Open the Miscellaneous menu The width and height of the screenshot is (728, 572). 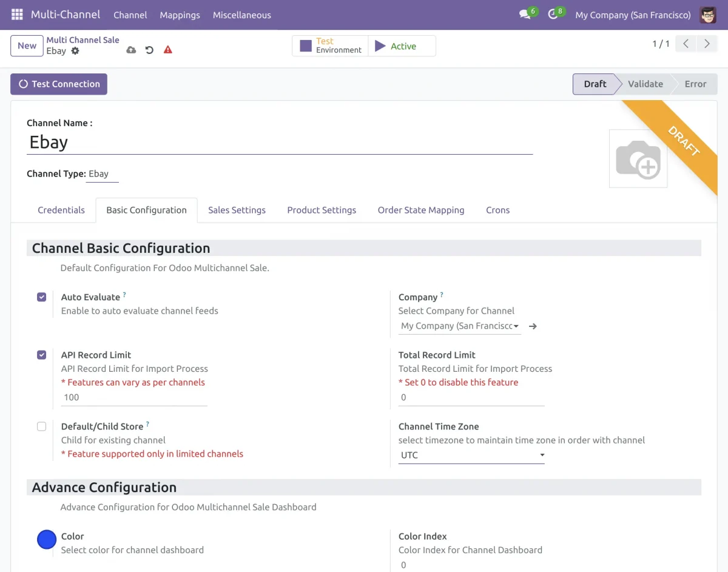click(242, 15)
